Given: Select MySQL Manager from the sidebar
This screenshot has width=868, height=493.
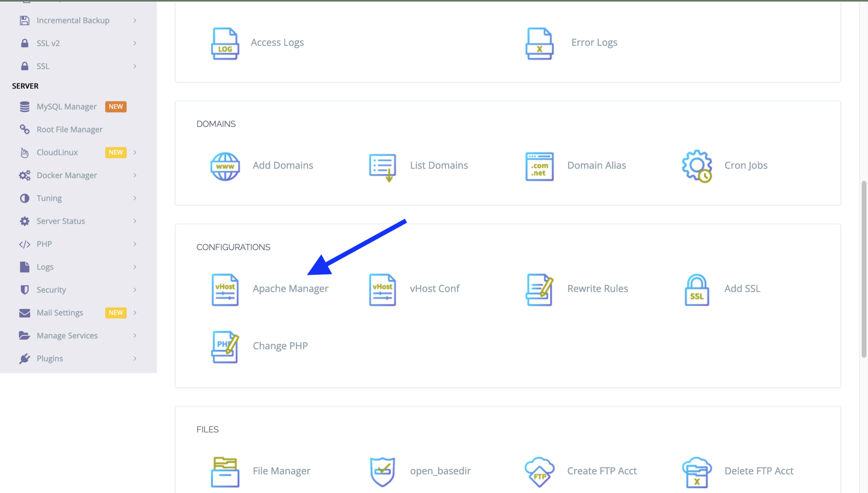Looking at the screenshot, I should pos(66,106).
